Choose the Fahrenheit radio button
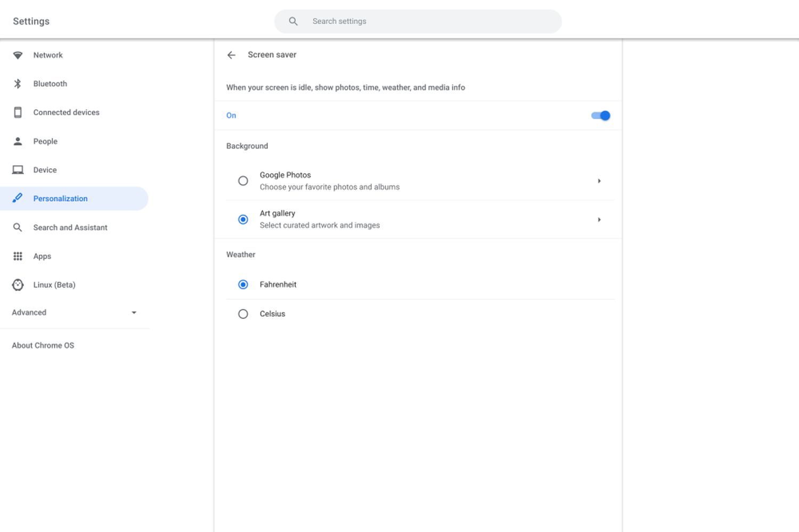799x532 pixels. (243, 285)
